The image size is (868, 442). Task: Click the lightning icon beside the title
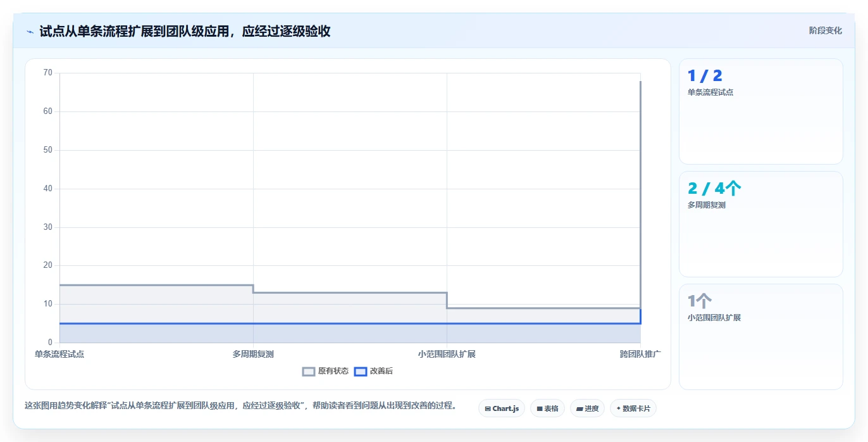30,32
